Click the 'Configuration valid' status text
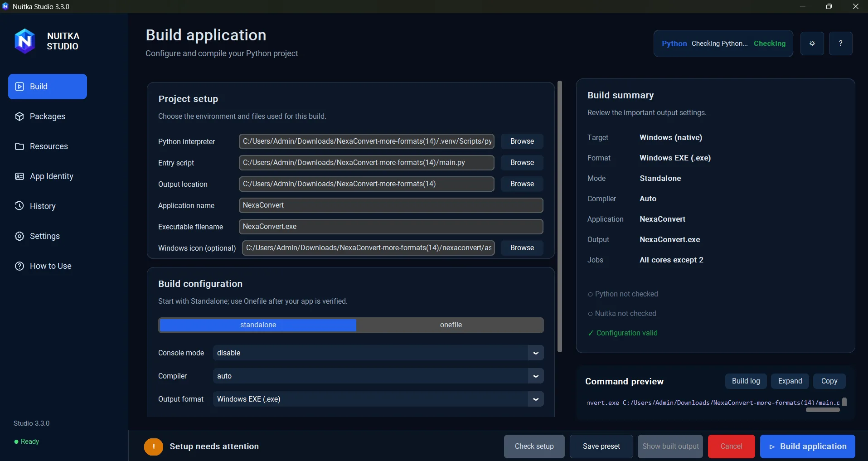The image size is (868, 461). point(627,333)
